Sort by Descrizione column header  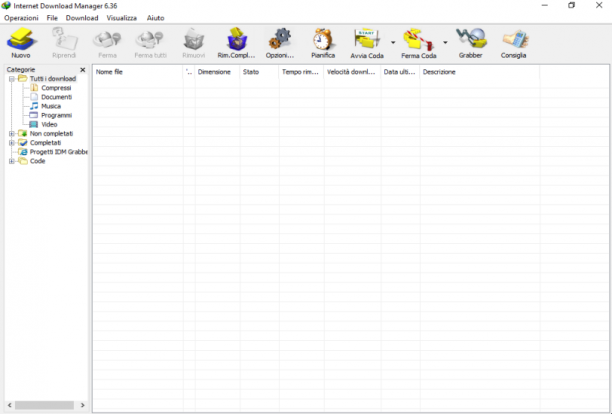pyautogui.click(x=480, y=72)
